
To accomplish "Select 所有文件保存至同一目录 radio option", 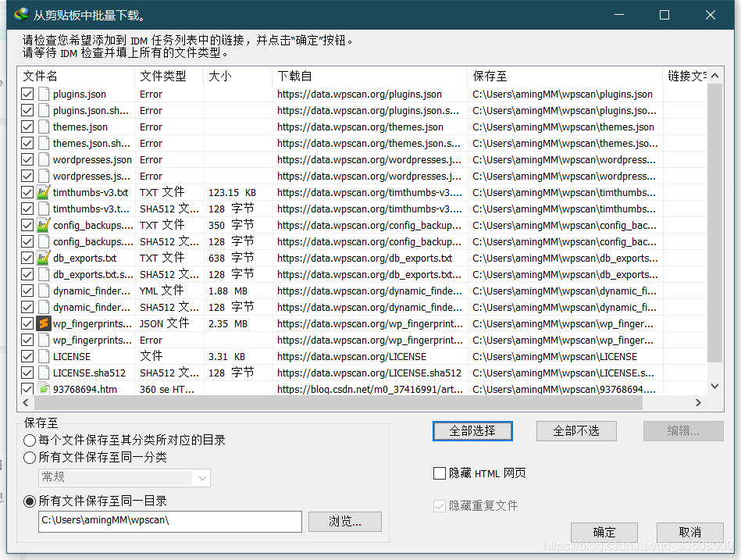I will (x=30, y=501).
